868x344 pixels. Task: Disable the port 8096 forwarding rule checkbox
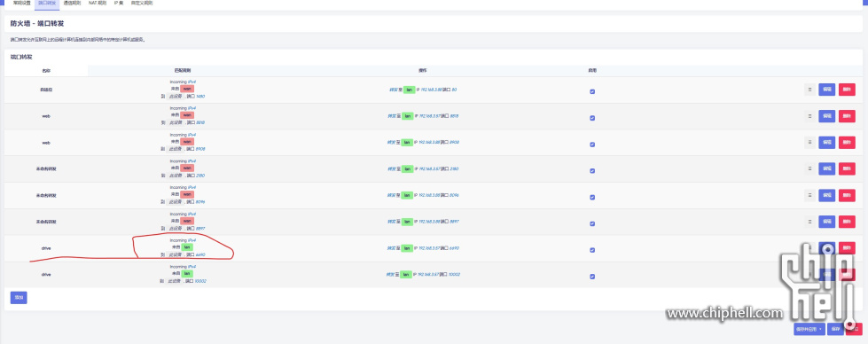pyautogui.click(x=592, y=197)
